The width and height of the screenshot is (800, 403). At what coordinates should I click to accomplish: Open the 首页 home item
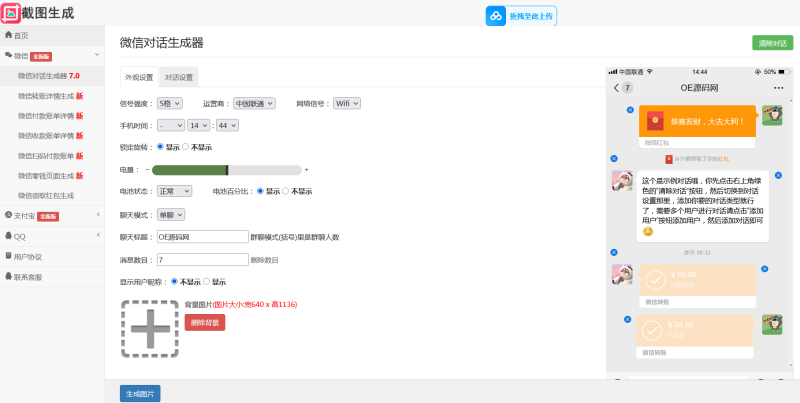(52, 35)
